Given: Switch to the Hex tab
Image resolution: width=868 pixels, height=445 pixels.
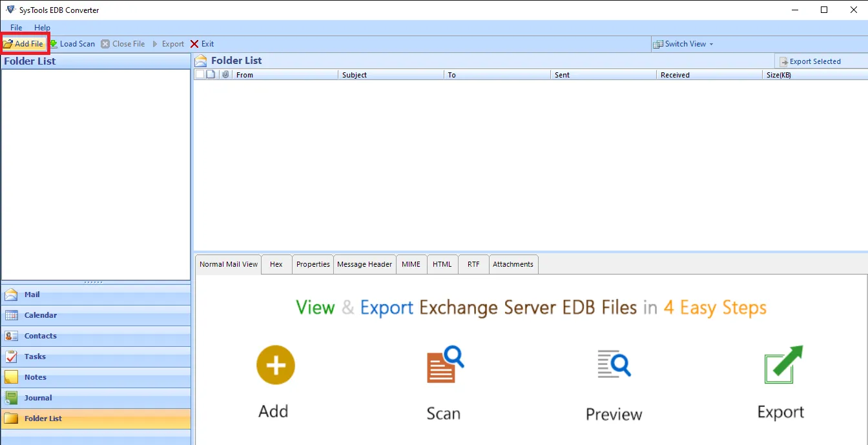Looking at the screenshot, I should click(276, 264).
